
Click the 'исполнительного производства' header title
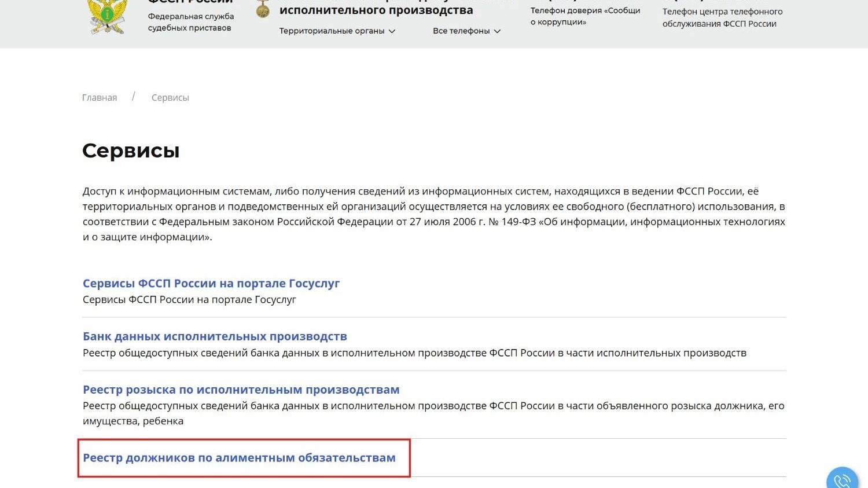pos(376,10)
